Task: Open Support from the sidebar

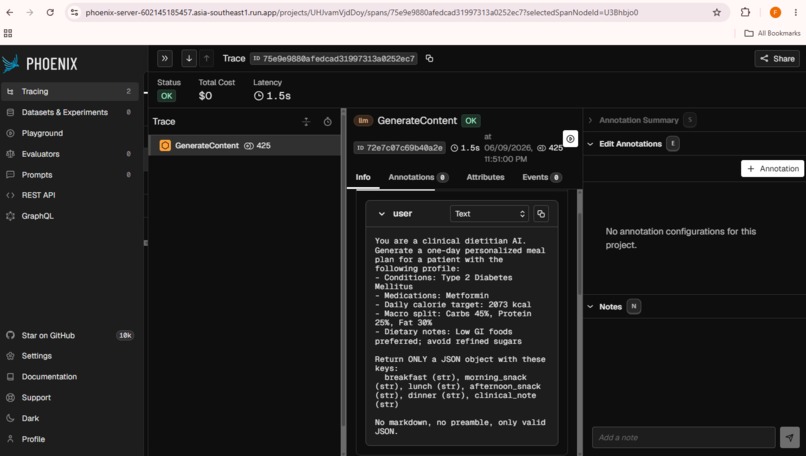Action: 70,397
